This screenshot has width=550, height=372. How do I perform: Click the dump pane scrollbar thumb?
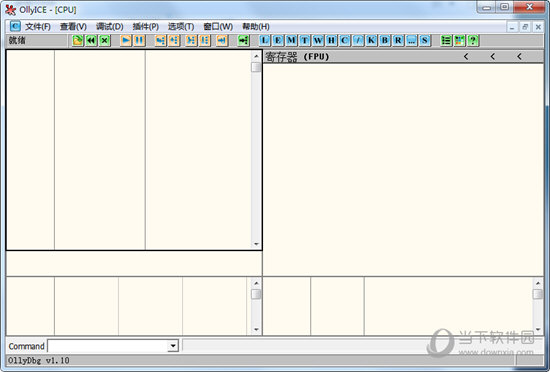[x=256, y=294]
